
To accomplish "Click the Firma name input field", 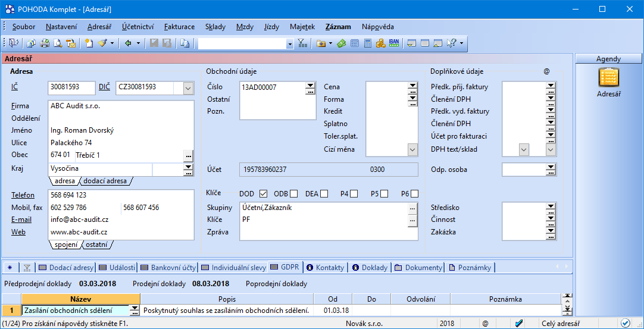I will [x=121, y=106].
